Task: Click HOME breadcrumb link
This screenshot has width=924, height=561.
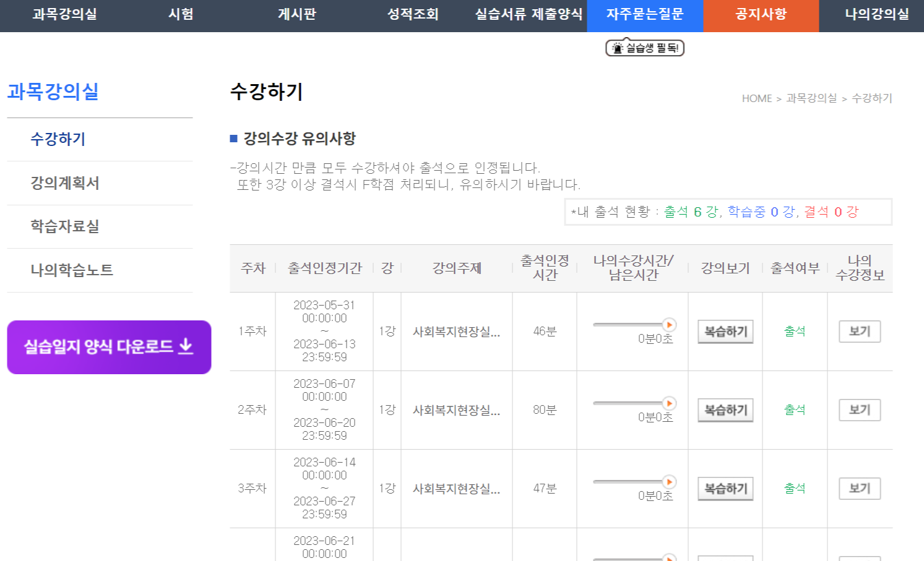Action: click(757, 98)
